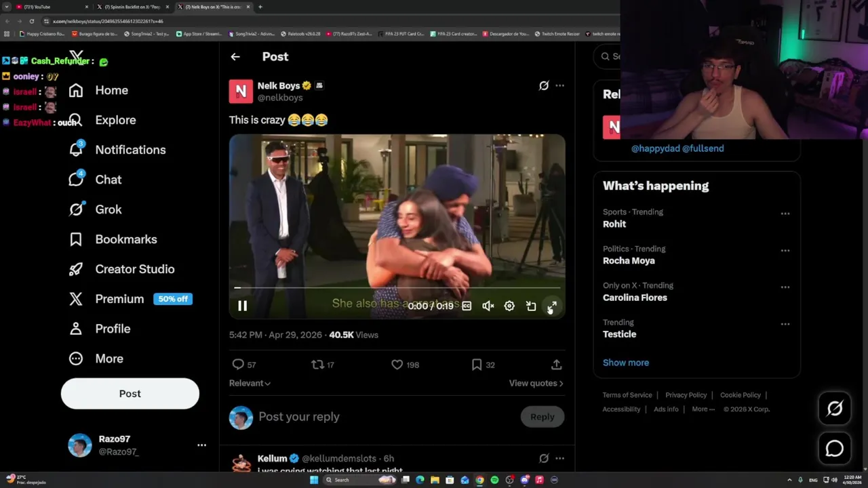Open Privacy Policy link
Viewport: 868px width, 488px height.
686,395
